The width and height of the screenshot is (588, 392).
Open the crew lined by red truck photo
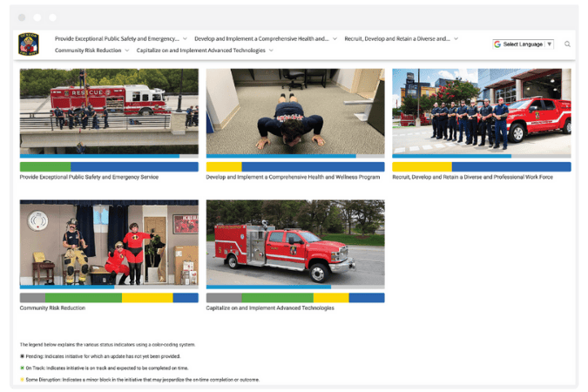click(x=482, y=112)
